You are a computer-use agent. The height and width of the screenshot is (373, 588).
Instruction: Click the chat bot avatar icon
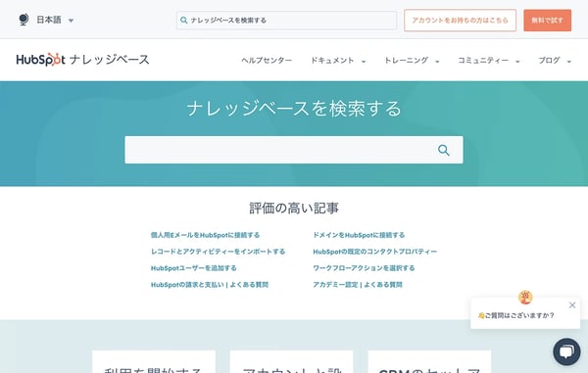pos(525,297)
